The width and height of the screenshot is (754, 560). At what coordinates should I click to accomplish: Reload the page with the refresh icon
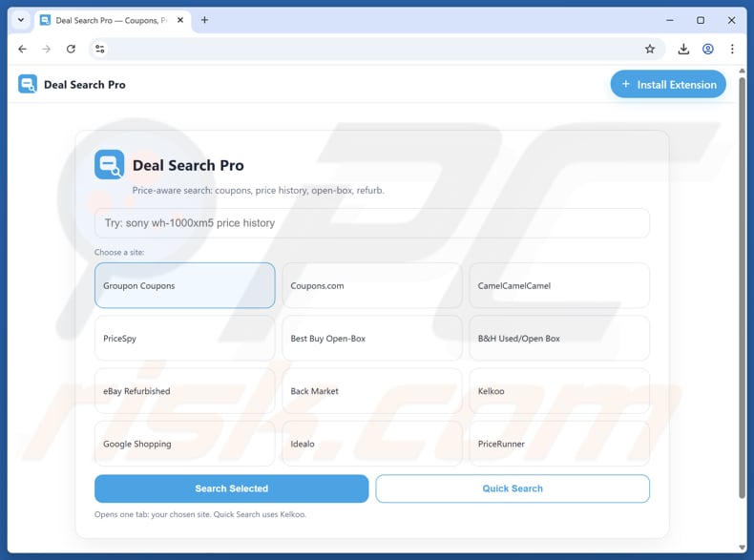71,49
